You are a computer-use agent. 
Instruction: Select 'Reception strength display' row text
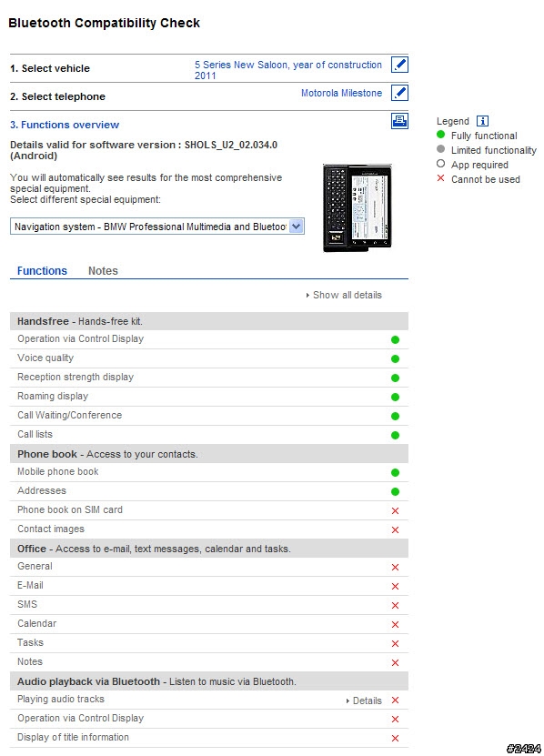(x=76, y=377)
